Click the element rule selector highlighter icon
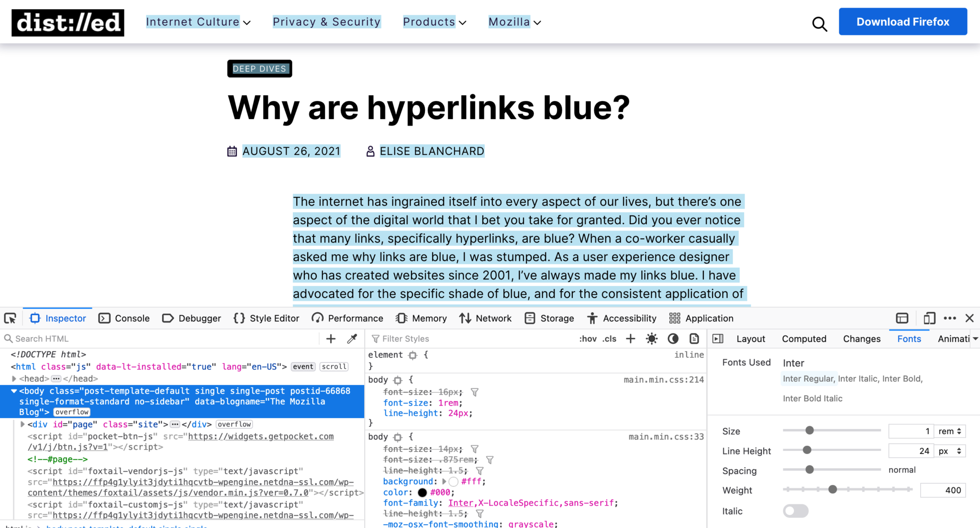The image size is (980, 528). 412,355
